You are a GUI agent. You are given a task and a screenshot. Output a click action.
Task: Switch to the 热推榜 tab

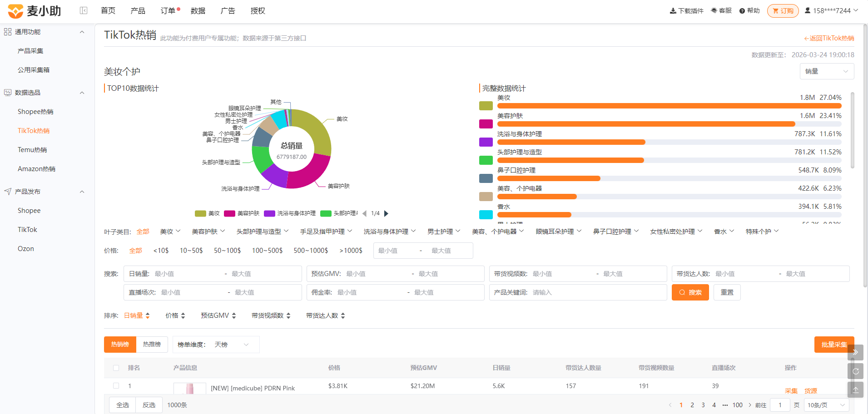point(152,345)
